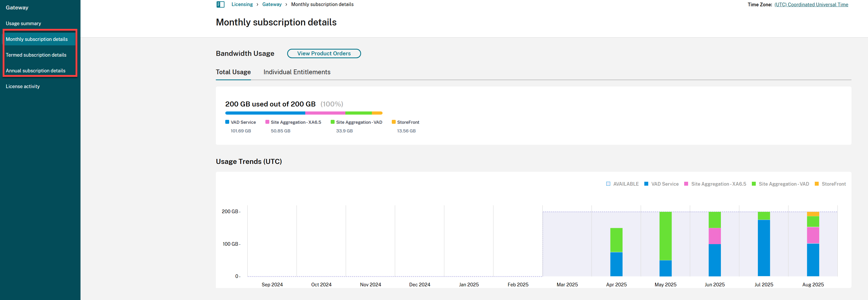The image size is (868, 300).
Task: Click the StoreFront color swatch in the summary legend
Action: tap(394, 122)
